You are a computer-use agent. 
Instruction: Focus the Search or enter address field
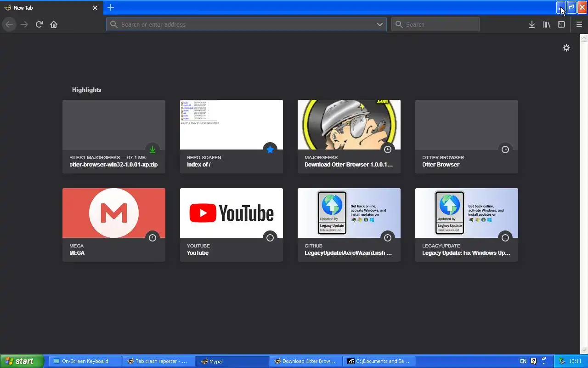pyautogui.click(x=246, y=24)
